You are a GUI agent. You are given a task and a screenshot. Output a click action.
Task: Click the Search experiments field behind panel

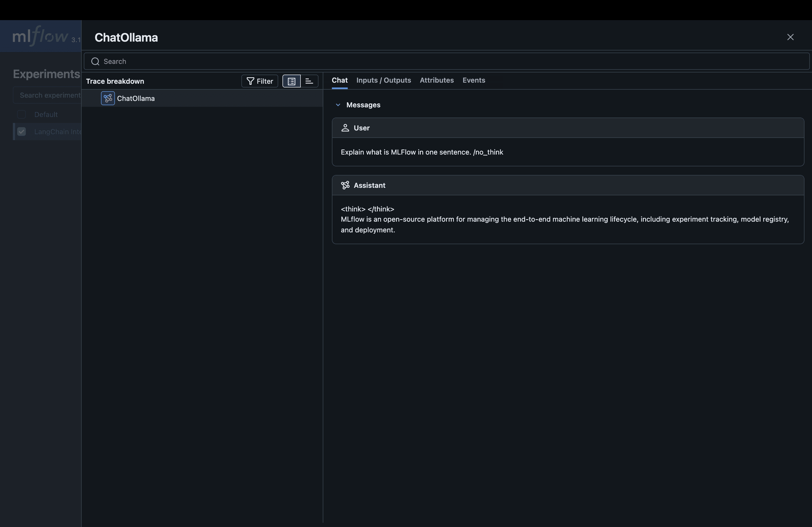(47, 95)
